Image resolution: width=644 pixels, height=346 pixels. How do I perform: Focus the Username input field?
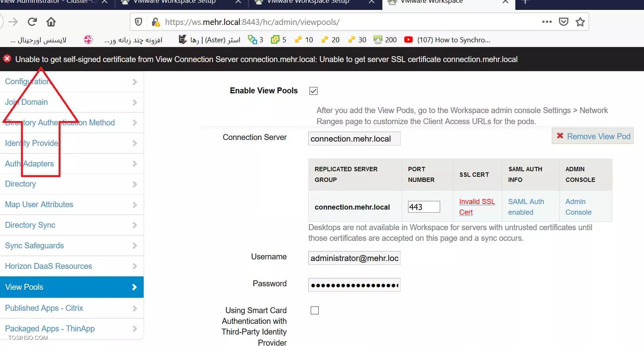coord(354,258)
